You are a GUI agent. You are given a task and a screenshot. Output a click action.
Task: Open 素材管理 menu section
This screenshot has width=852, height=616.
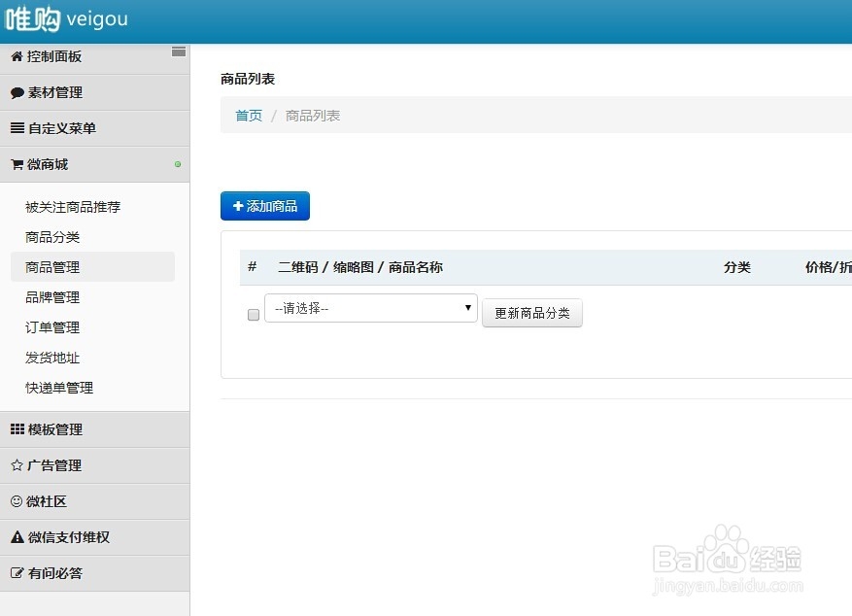[94, 92]
